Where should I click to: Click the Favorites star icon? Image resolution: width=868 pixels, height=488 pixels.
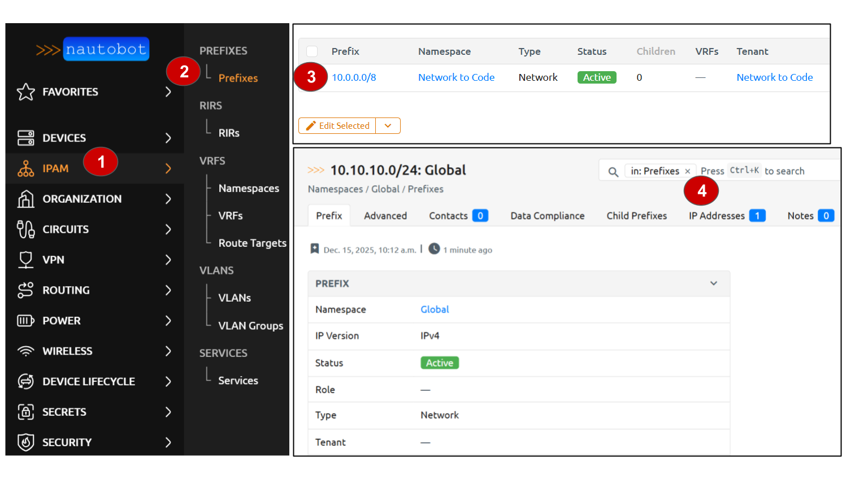[26, 91]
